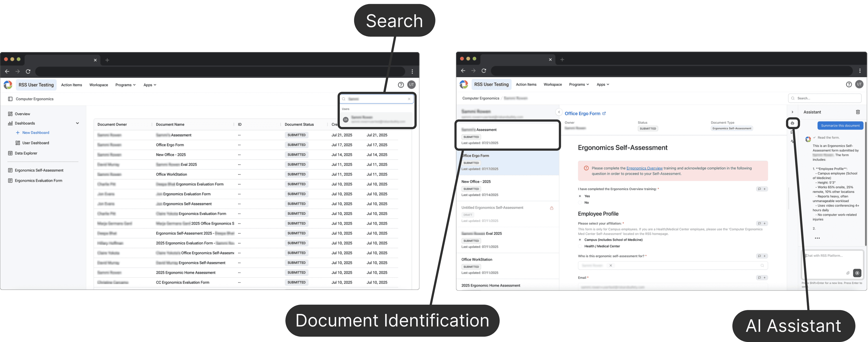Viewport: 868px width, 342px height.
Task: Clear the search field using its X icon
Action: pyautogui.click(x=409, y=99)
